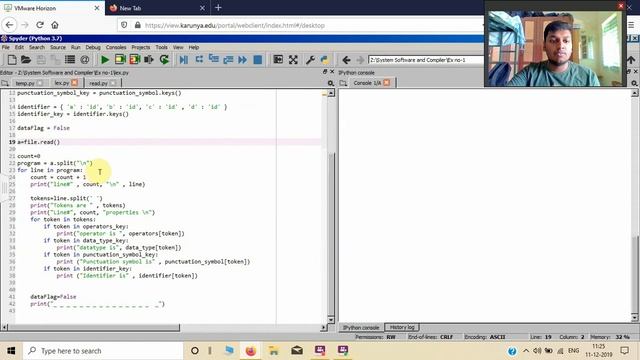
Task: Click the working directory path field
Action: click(x=426, y=60)
